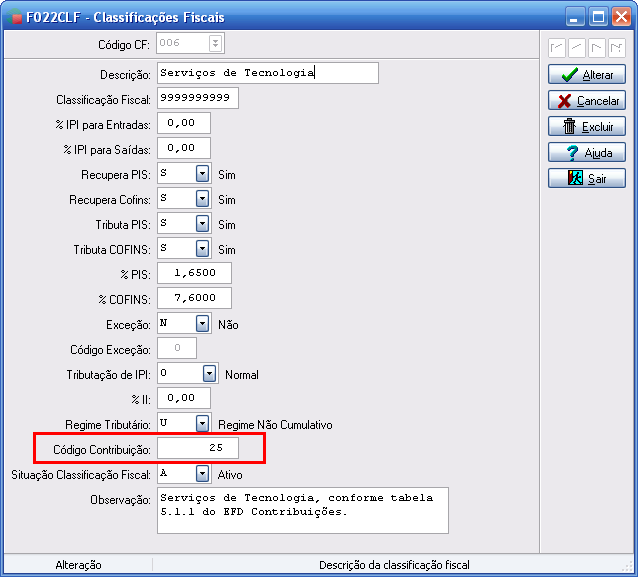Click the Descrição input field
The height and width of the screenshot is (577, 638).
268,73
